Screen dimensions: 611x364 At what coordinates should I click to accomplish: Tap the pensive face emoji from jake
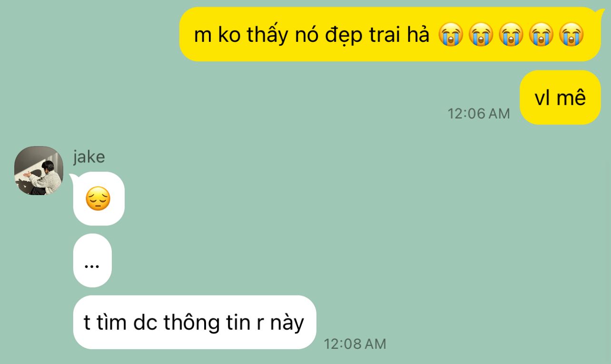98,198
